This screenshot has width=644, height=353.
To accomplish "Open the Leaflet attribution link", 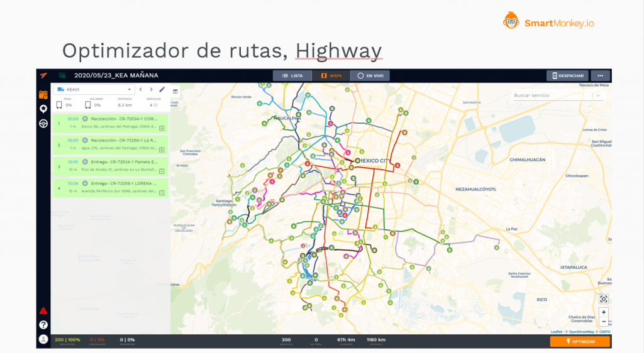I will 556,332.
